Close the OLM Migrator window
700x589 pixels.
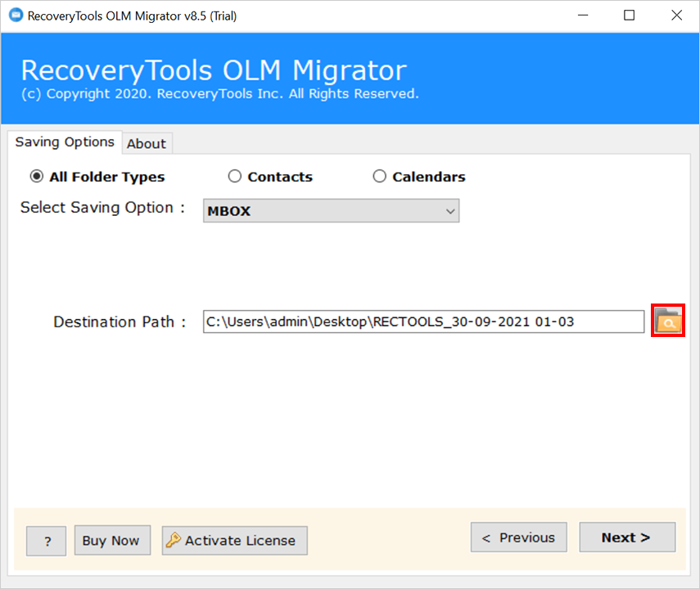pyautogui.click(x=676, y=16)
